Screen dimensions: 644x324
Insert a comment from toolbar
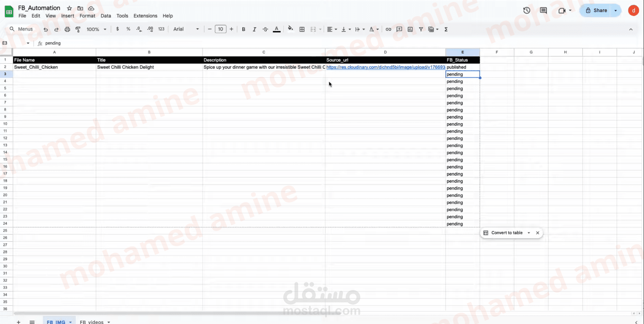399,29
